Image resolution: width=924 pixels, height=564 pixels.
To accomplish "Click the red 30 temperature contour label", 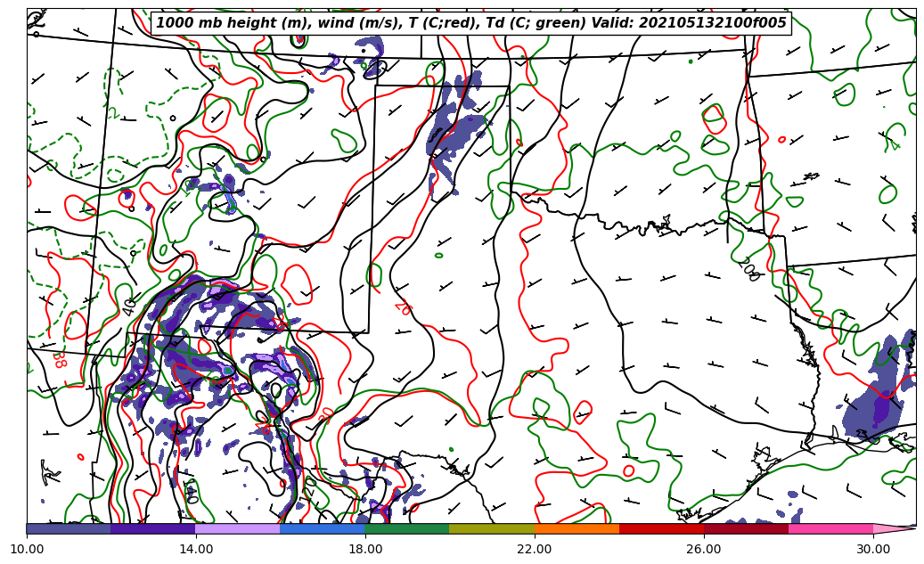I will pos(326,414).
